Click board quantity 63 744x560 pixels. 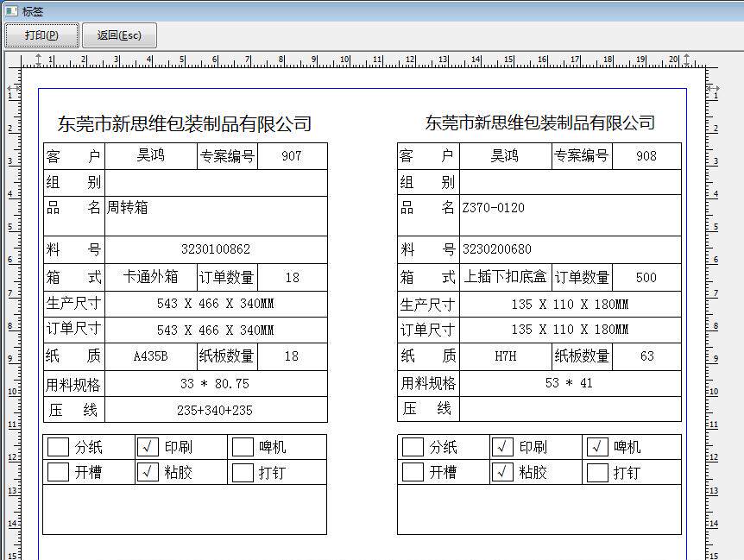[x=646, y=356]
